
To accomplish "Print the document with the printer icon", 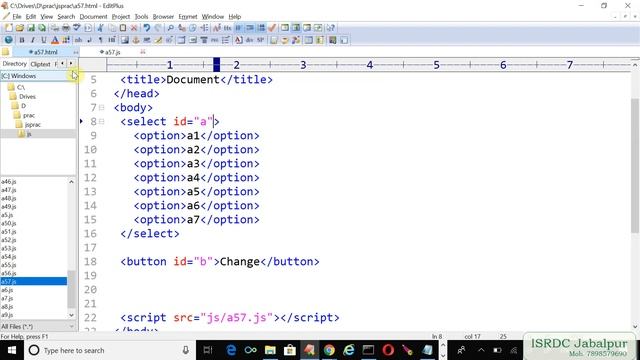I will [66, 28].
